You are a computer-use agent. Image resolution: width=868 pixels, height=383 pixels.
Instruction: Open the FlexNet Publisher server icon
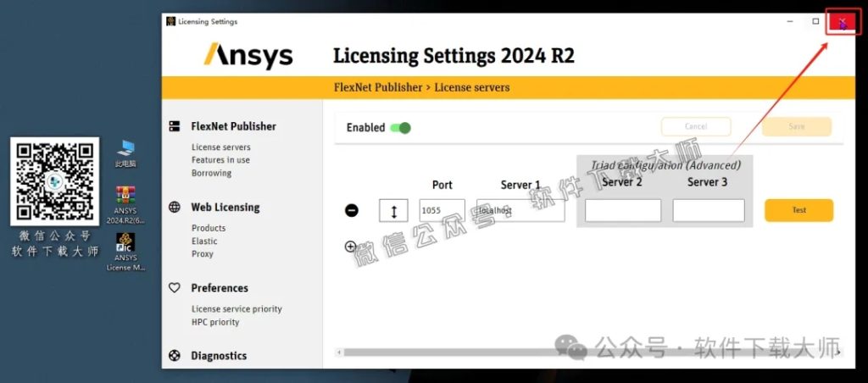pos(175,127)
